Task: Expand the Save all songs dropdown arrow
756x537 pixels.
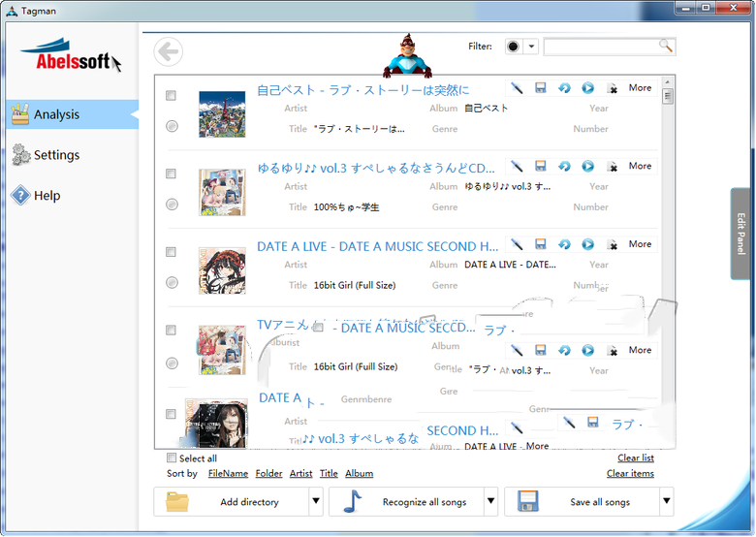Action: coord(666,501)
